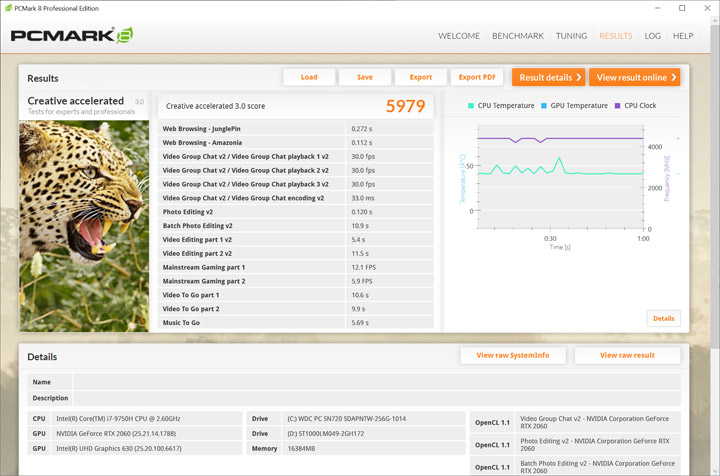Viewport: 720px width, 476px height.
Task: Select the Music To Go row
Action: coord(296,323)
